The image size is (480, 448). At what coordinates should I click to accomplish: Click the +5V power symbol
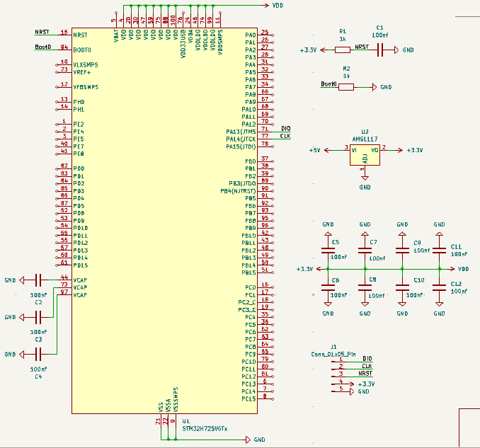320,150
